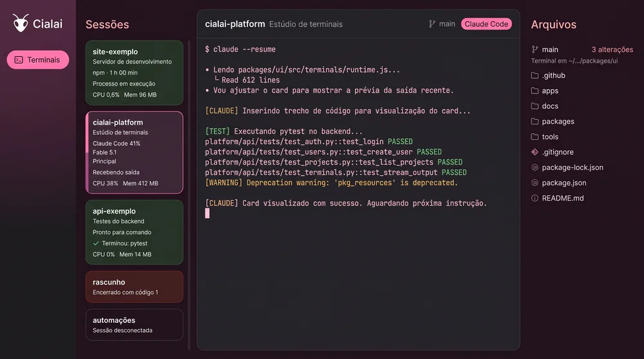Click the Sessões heading
The image size is (644, 359).
pyautogui.click(x=107, y=24)
